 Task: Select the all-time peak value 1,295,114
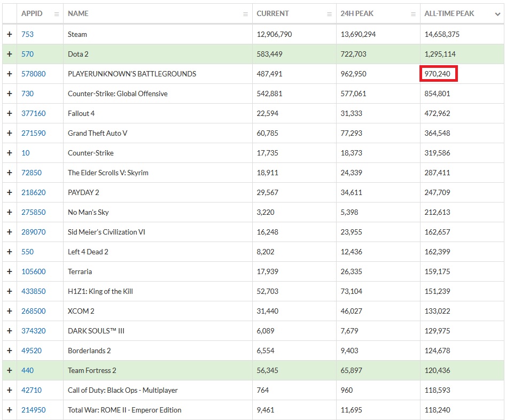click(440, 54)
